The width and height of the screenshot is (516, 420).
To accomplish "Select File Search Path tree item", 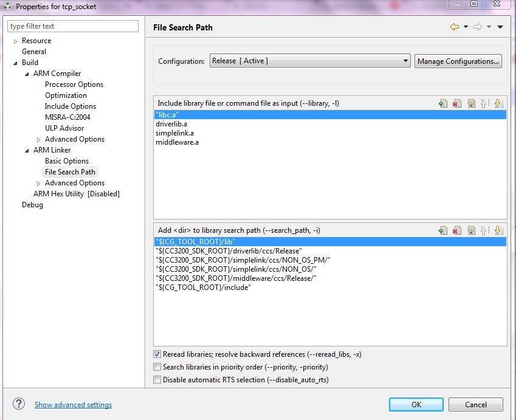I will 70,172.
